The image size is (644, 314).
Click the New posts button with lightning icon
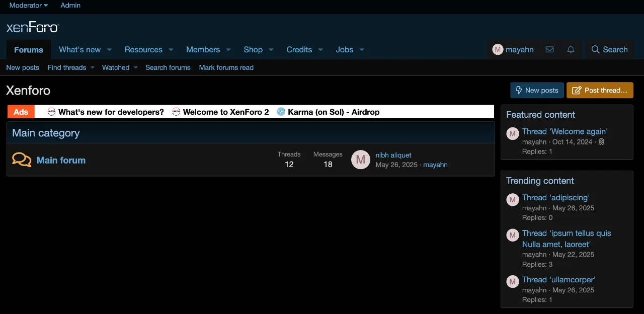(x=537, y=90)
